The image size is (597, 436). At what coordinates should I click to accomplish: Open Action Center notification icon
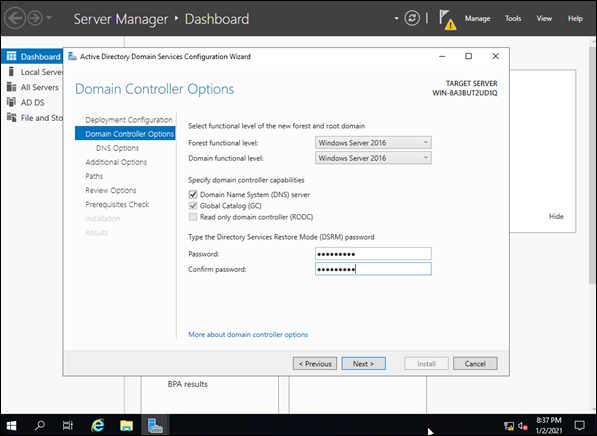(579, 425)
